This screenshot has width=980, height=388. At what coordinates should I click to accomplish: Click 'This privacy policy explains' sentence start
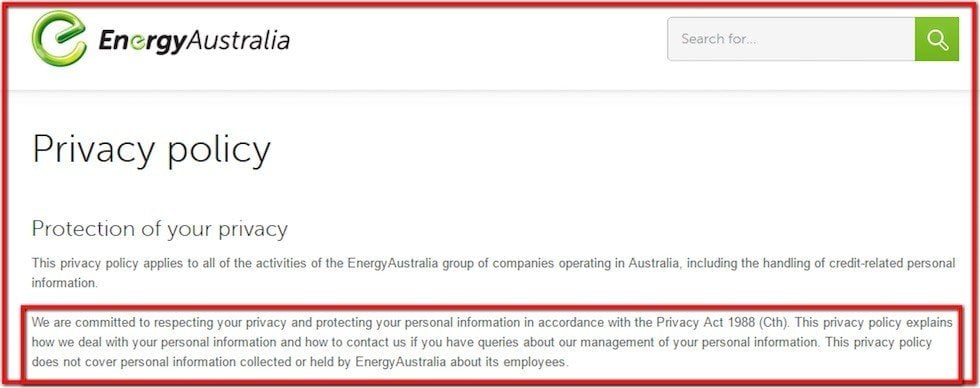[x=873, y=323]
